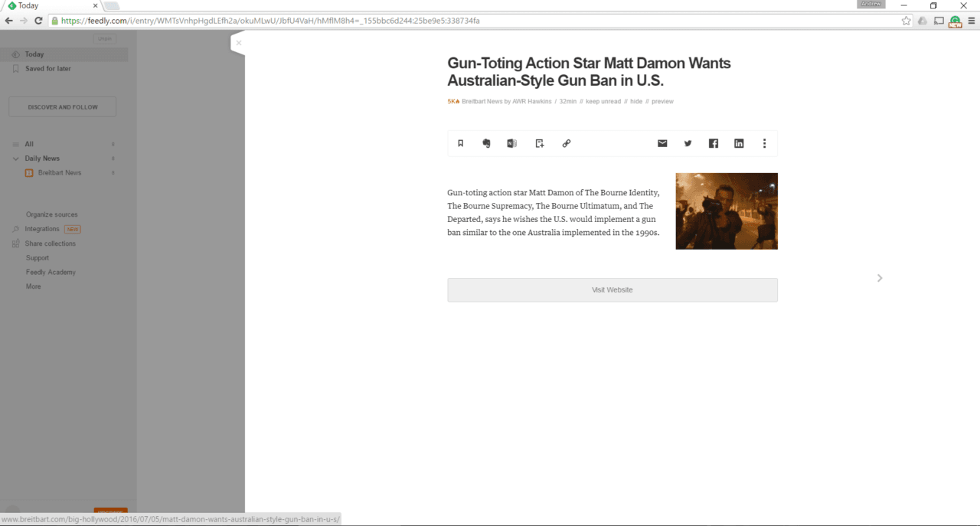The height and width of the screenshot is (526, 980).
Task: Bookmark this page with the star
Action: coord(906,21)
